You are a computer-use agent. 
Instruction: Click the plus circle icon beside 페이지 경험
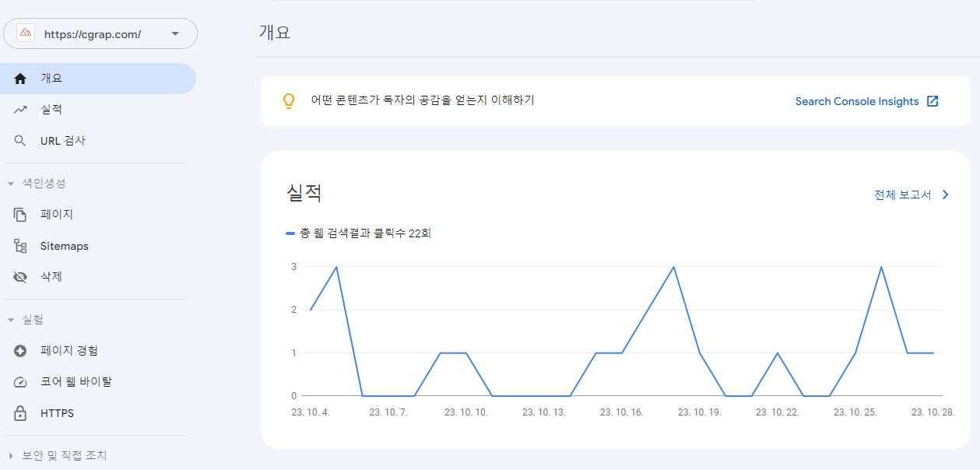tap(21, 351)
